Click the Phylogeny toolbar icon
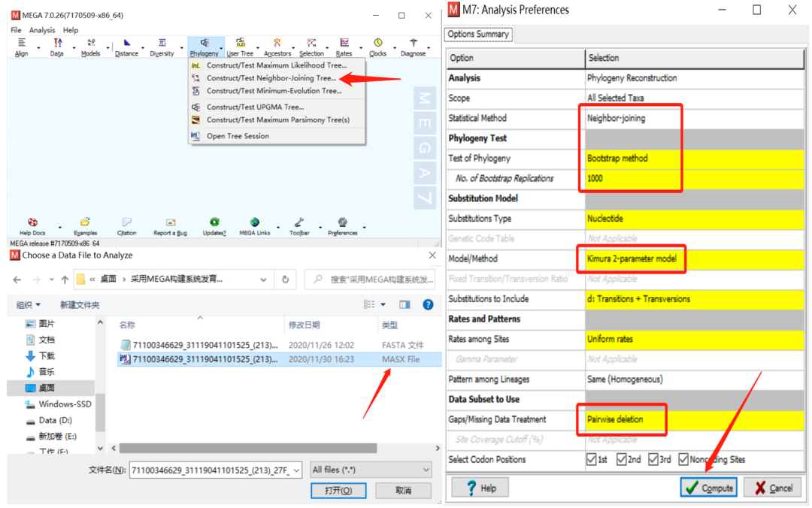 coord(204,47)
